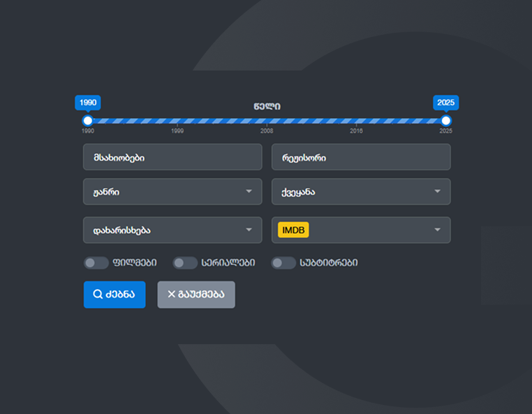This screenshot has height=414, width=532.
Task: Select the 1999 mark on year scale
Action: (x=177, y=131)
